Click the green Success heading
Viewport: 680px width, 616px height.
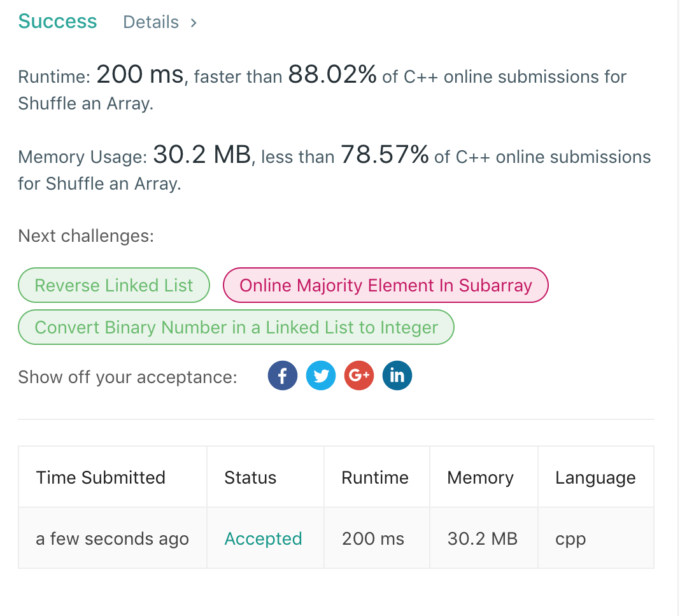[x=57, y=22]
